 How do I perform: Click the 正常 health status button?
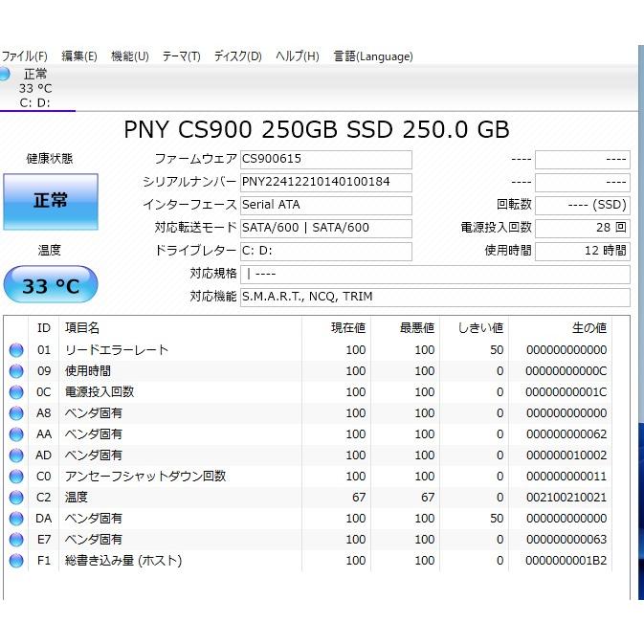(51, 201)
